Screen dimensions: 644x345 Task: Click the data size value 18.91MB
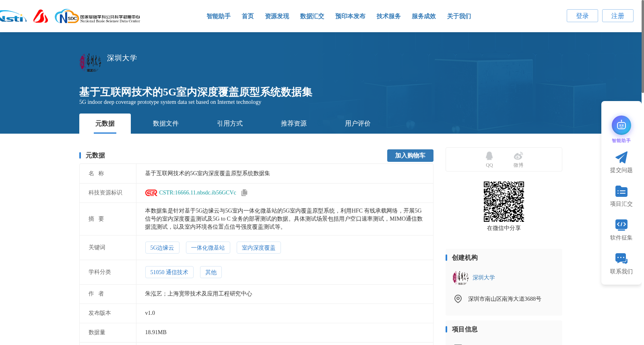point(156,333)
